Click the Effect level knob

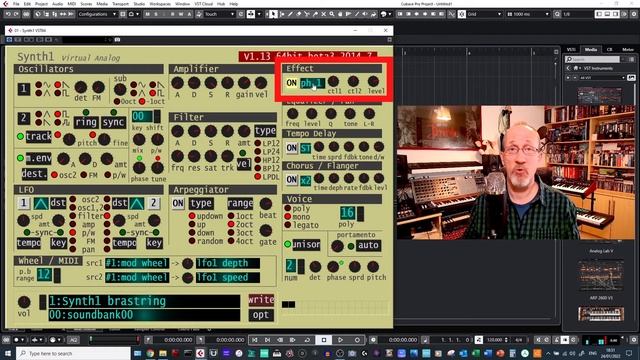(373, 81)
